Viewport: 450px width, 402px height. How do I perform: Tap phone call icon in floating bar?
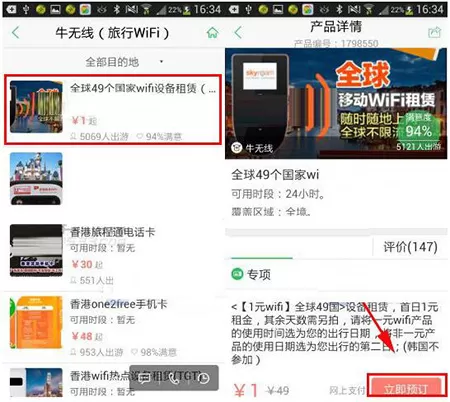174,378
